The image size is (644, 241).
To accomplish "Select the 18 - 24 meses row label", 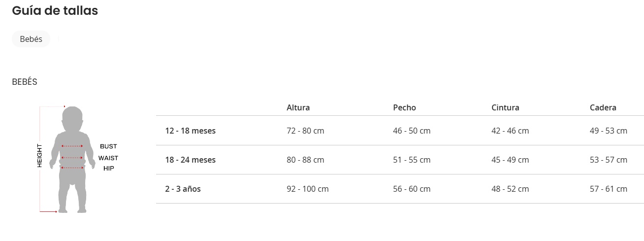I will click(x=190, y=160).
